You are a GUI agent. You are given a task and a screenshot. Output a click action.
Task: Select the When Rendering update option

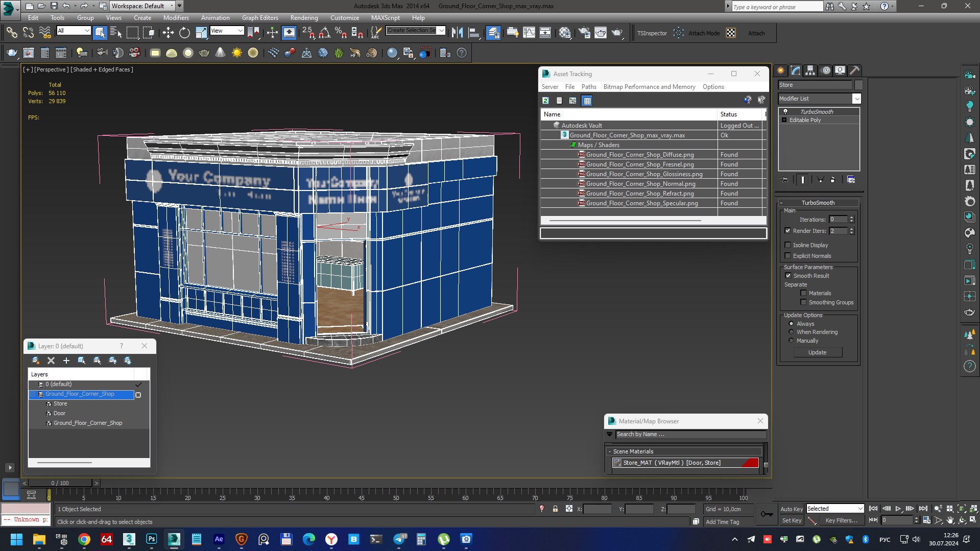click(792, 332)
